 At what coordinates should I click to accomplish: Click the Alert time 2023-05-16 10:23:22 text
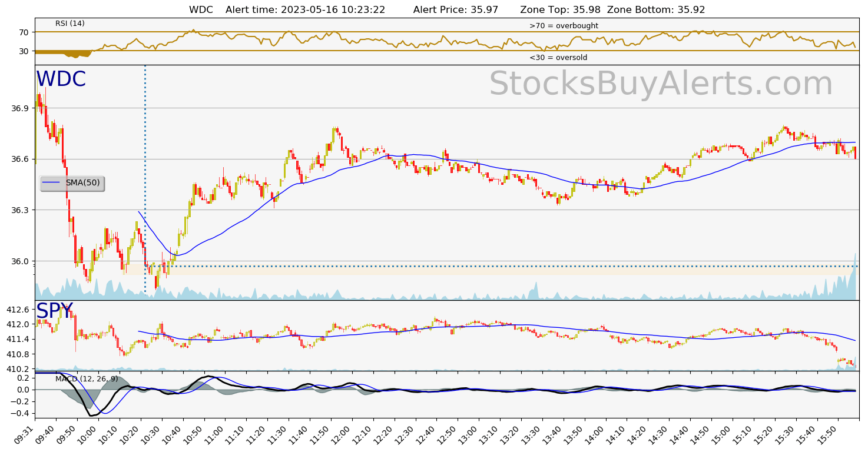point(305,10)
